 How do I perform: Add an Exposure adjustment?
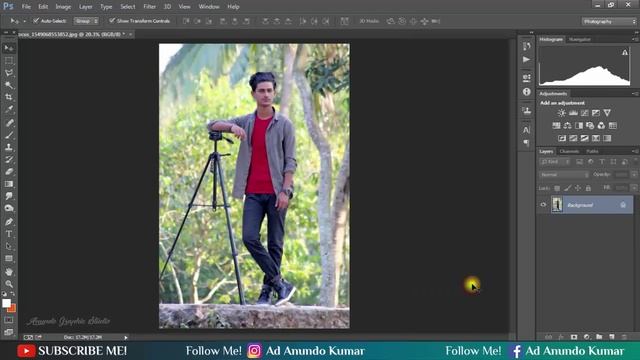pyautogui.click(x=596, y=113)
